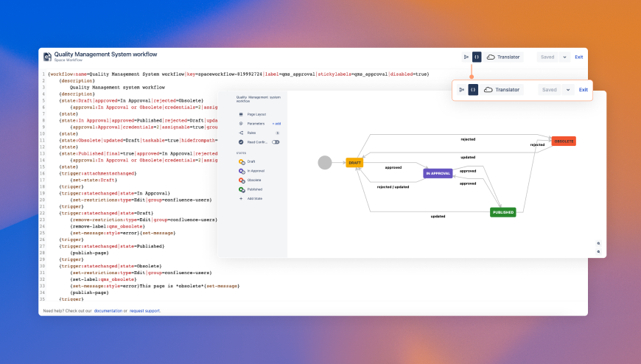Select the In Approval state in sidebar
Screen dimensions: 641x364
pyautogui.click(x=256, y=171)
